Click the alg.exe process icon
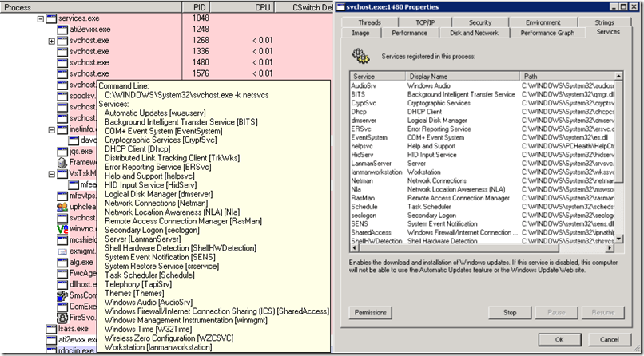The height and width of the screenshot is (356, 644). pyautogui.click(x=63, y=262)
